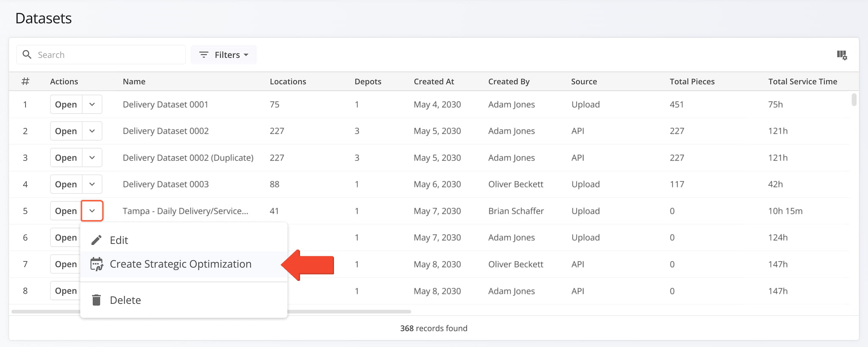868x347 pixels.
Task: Click Brian Schaffer in row 5
Action: point(516,211)
